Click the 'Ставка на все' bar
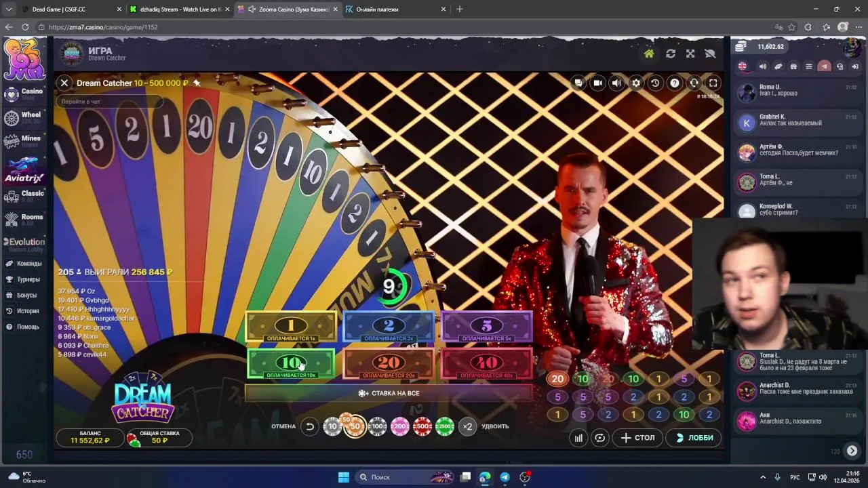The width and height of the screenshot is (868, 488). pyautogui.click(x=389, y=393)
